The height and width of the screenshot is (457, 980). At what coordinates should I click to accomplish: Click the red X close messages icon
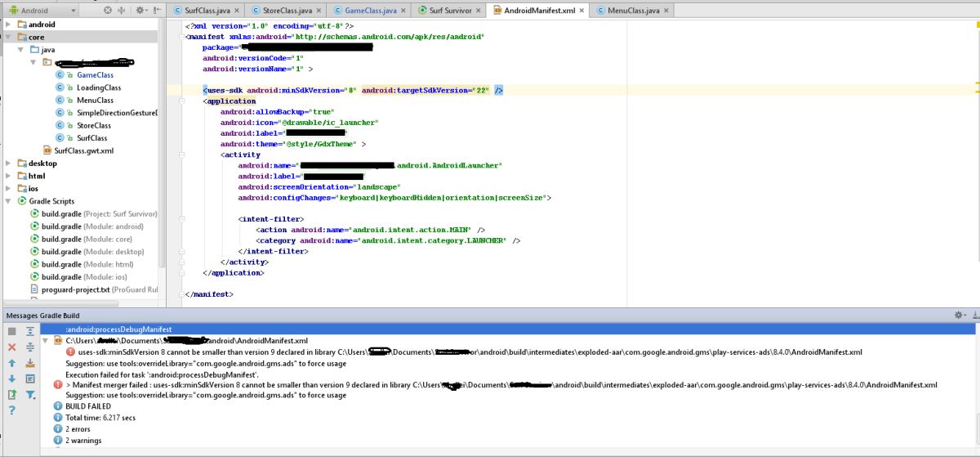coord(11,347)
